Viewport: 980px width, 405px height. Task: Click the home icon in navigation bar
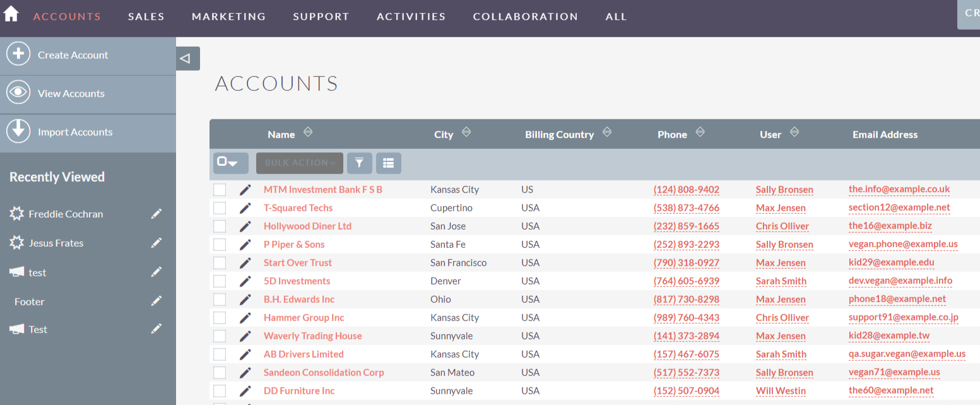tap(11, 14)
